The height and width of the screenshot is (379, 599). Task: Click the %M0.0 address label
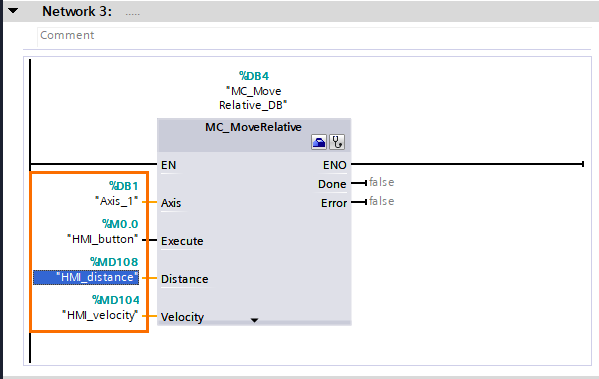(120, 224)
